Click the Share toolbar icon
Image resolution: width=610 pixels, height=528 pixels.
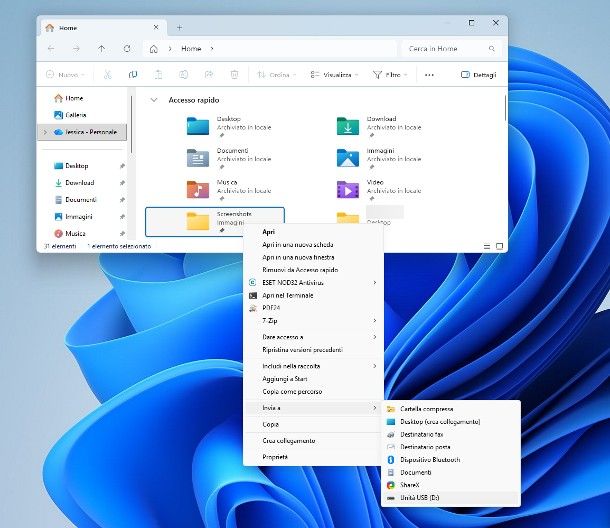(209, 74)
